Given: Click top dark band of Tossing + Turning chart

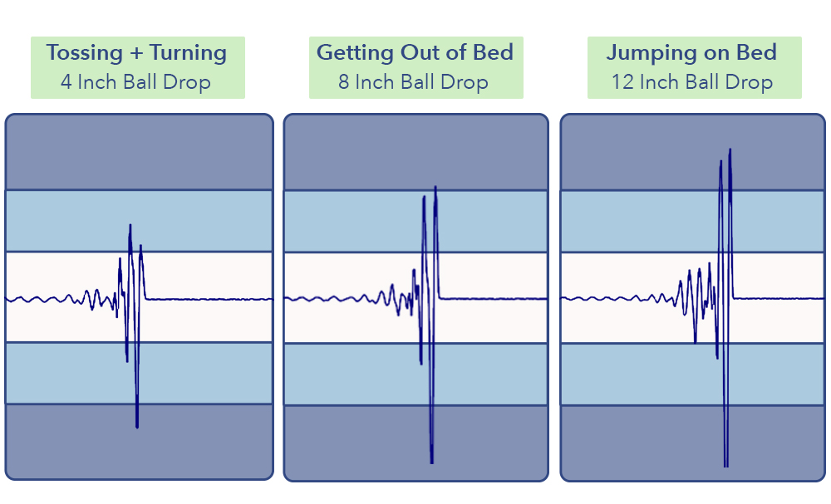Looking at the screenshot, I should point(139,152).
